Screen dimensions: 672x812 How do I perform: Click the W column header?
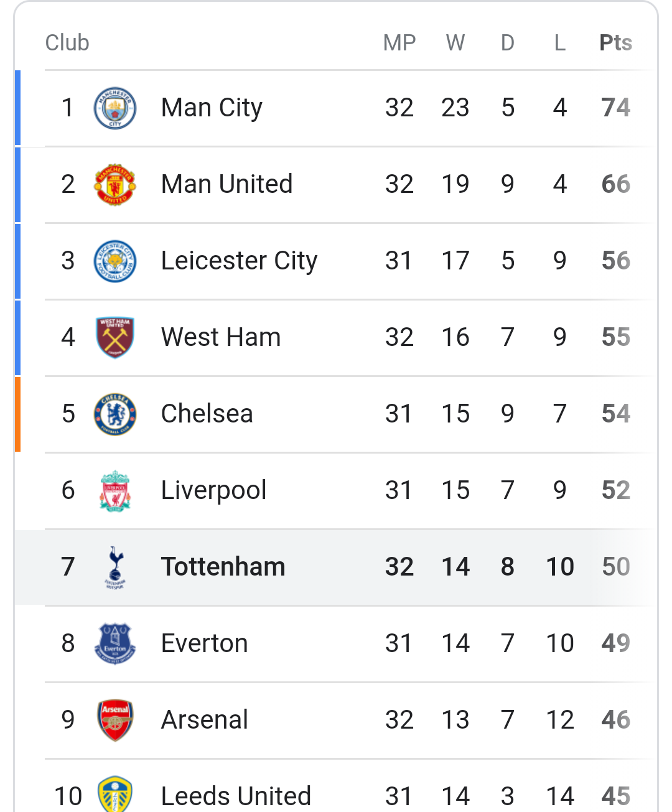click(455, 43)
